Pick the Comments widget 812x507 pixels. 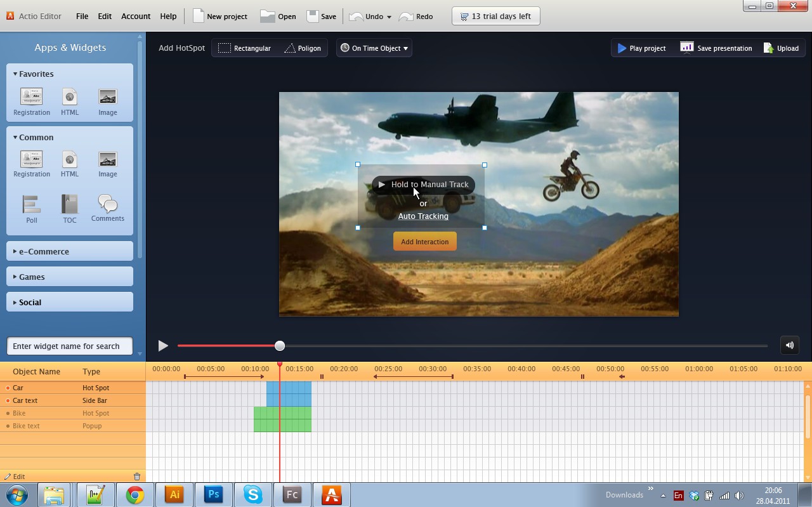pos(108,208)
